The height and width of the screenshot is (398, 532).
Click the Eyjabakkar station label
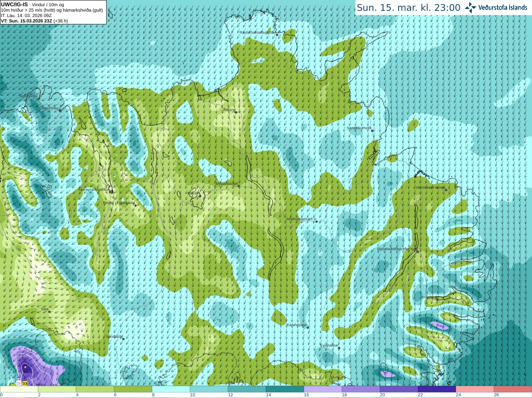328,345
